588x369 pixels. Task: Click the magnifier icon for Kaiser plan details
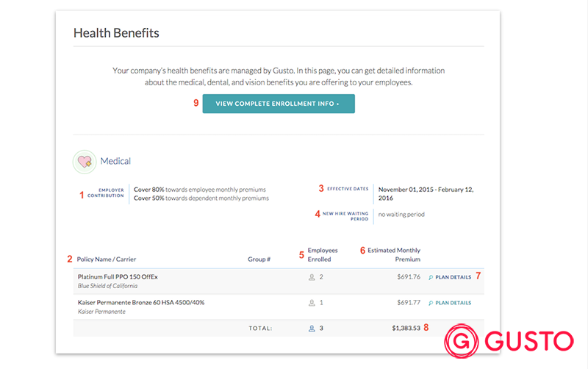click(x=430, y=303)
